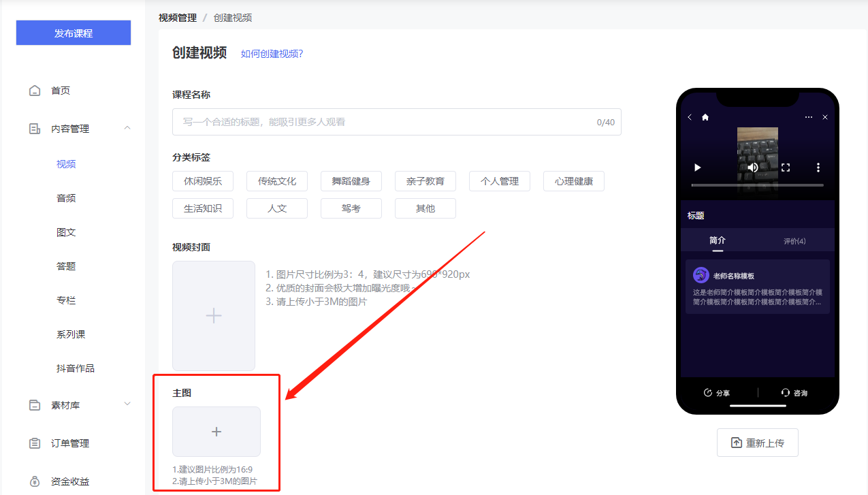Click the 老师名称模板 teacher name text
Screen dimensions: 868x495
(733, 276)
